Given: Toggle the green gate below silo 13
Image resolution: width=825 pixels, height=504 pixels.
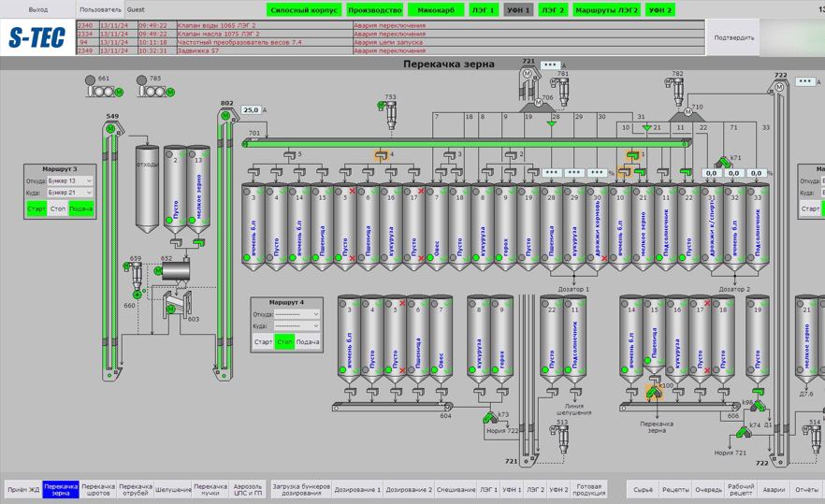Looking at the screenshot, I should tap(198, 242).
